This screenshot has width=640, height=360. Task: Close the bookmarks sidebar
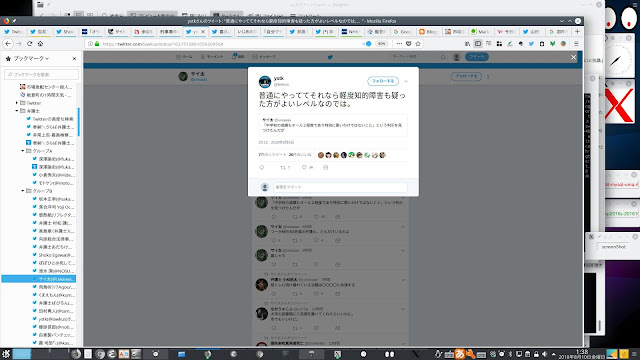[x=74, y=59]
